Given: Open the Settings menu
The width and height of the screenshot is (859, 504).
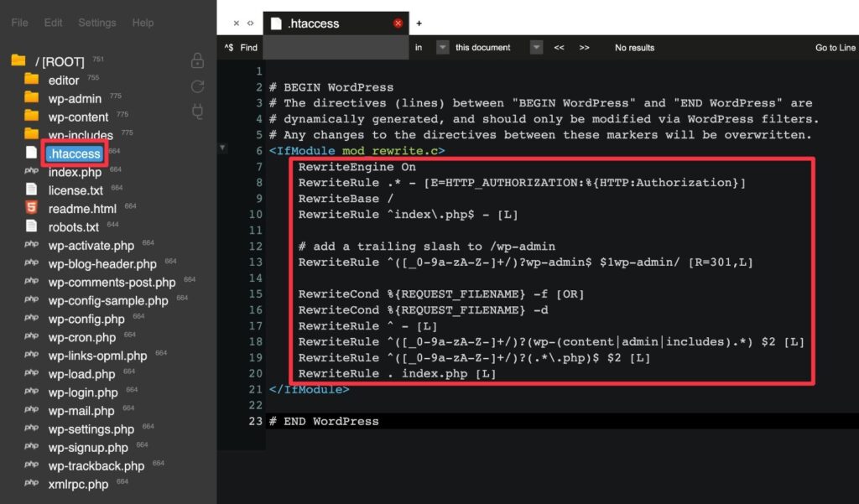Looking at the screenshot, I should (97, 23).
